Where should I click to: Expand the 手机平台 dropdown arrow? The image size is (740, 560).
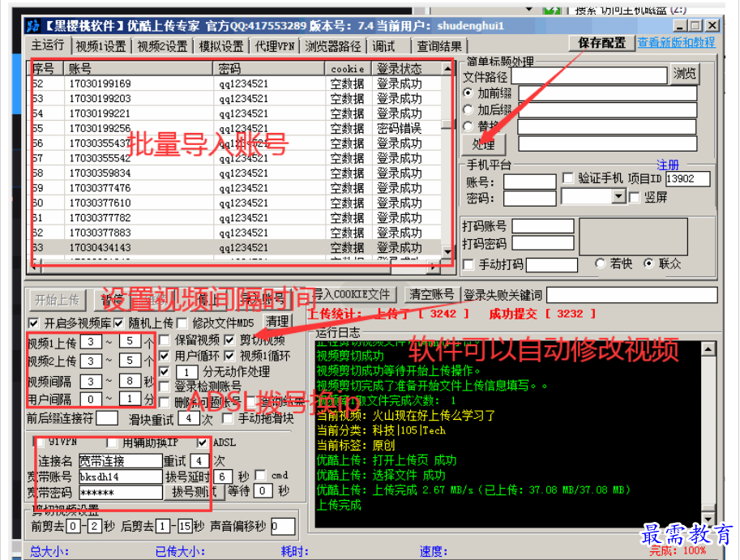coord(618,196)
